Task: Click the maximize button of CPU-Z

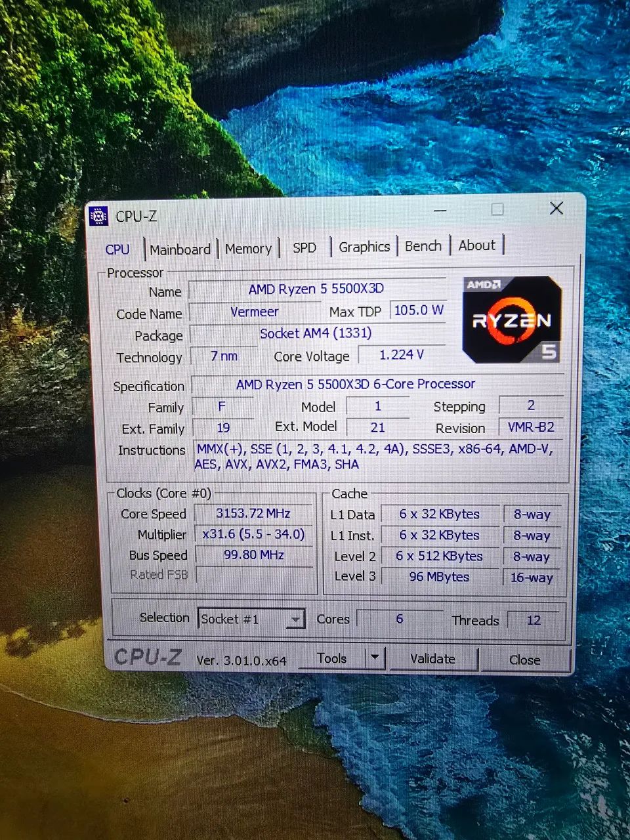Action: [497, 209]
